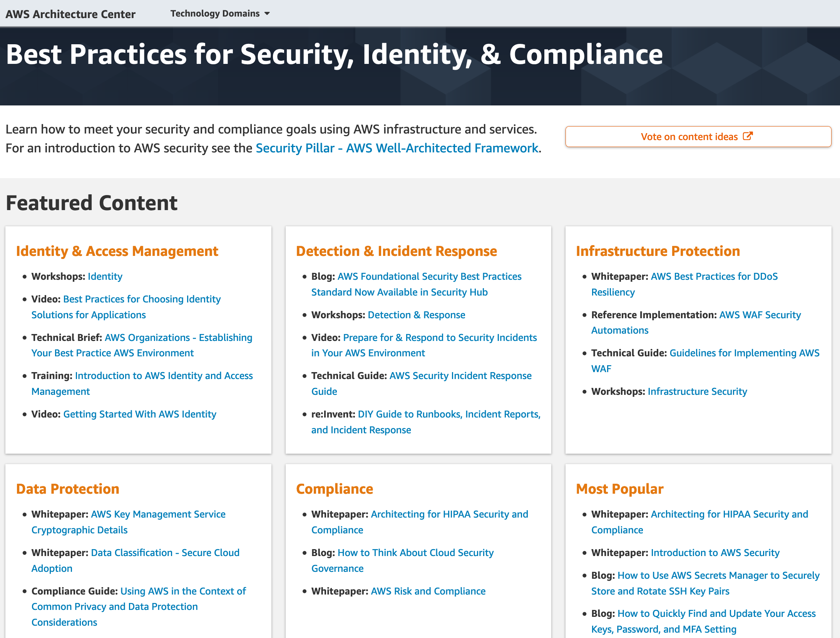Open Quickly Find and Update Access Keys blog link
Screen dimensions: 840x638
click(x=703, y=621)
